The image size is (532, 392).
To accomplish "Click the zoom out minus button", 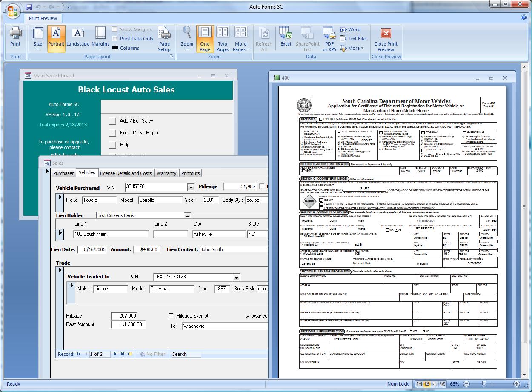I will coord(466,384).
